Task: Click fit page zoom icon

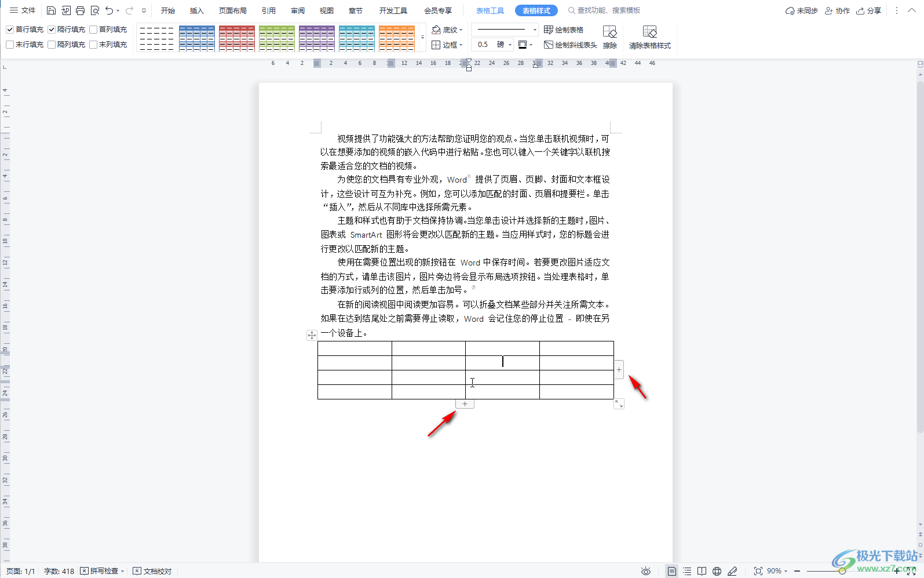Action: pos(758,571)
